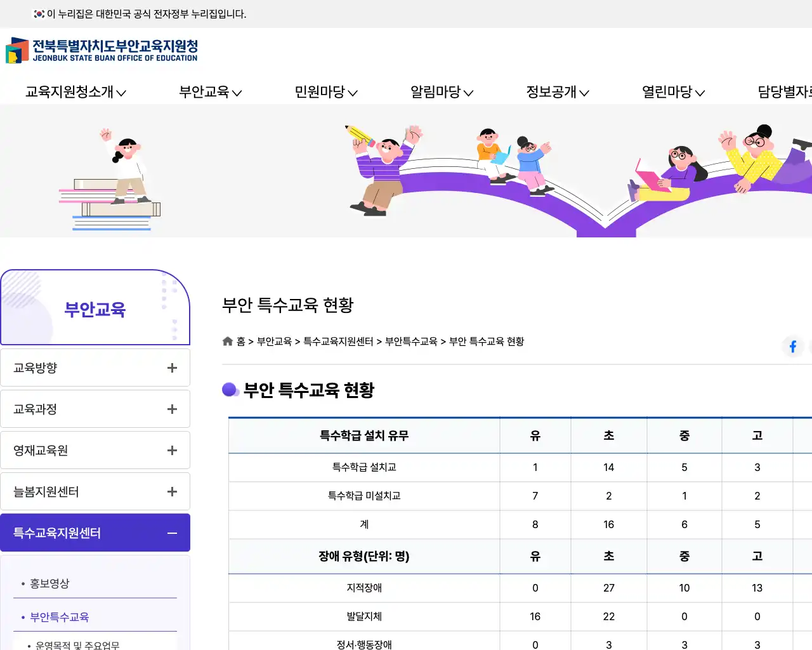The height and width of the screenshot is (650, 812).
Task: Go to 홈 in the breadcrumb
Action: click(x=241, y=342)
